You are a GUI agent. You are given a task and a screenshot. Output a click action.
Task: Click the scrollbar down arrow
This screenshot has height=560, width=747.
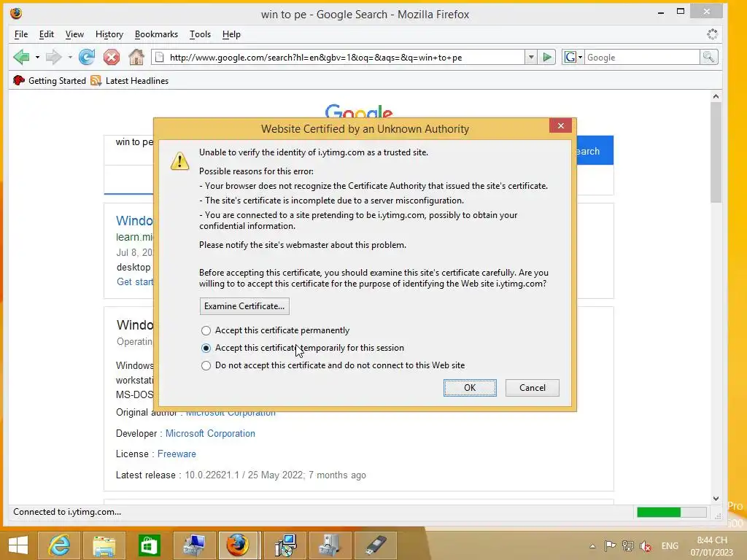point(716,499)
